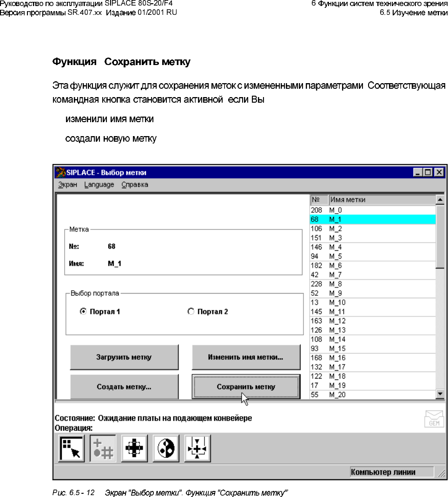Click the black cross fiducial icon

(134, 448)
